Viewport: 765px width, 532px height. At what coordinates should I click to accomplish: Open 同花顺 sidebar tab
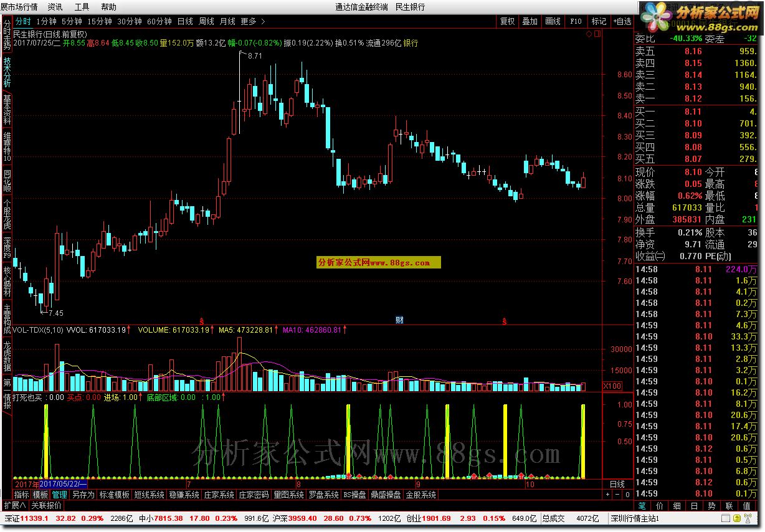[7, 179]
